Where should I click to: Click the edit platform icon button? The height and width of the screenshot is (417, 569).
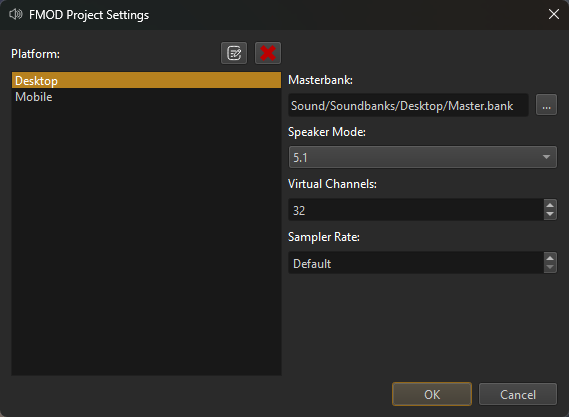click(x=234, y=53)
